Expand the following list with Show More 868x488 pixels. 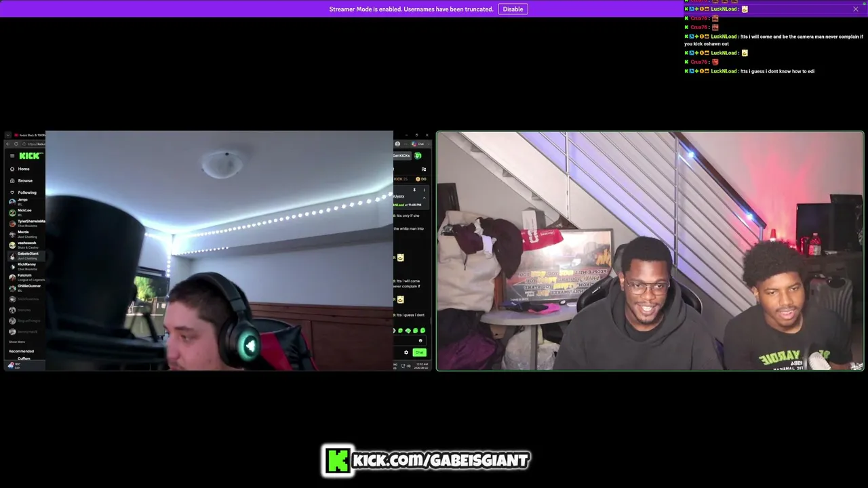[x=17, y=342]
